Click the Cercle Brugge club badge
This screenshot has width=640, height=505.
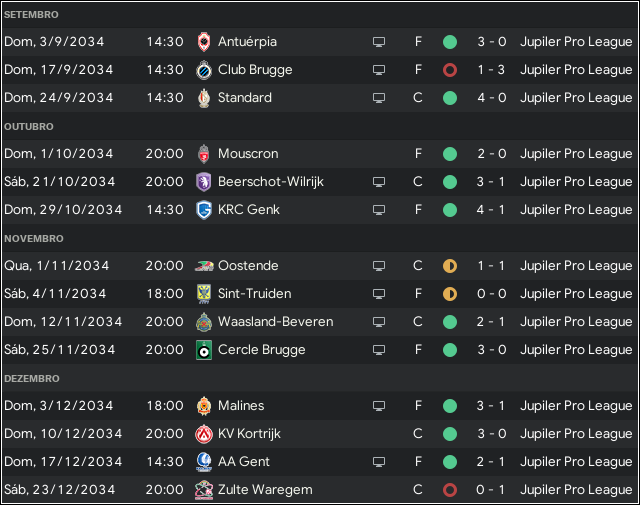click(204, 350)
